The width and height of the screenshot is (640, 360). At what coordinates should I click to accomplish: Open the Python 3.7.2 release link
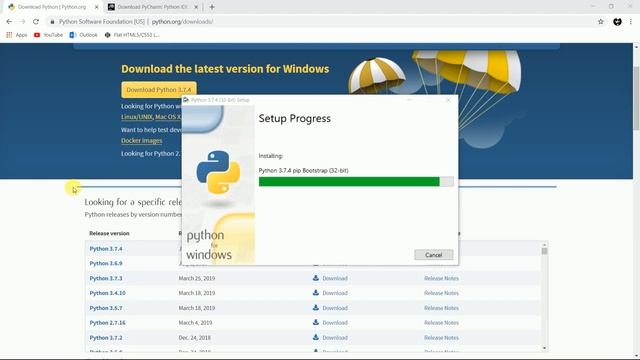106,338
